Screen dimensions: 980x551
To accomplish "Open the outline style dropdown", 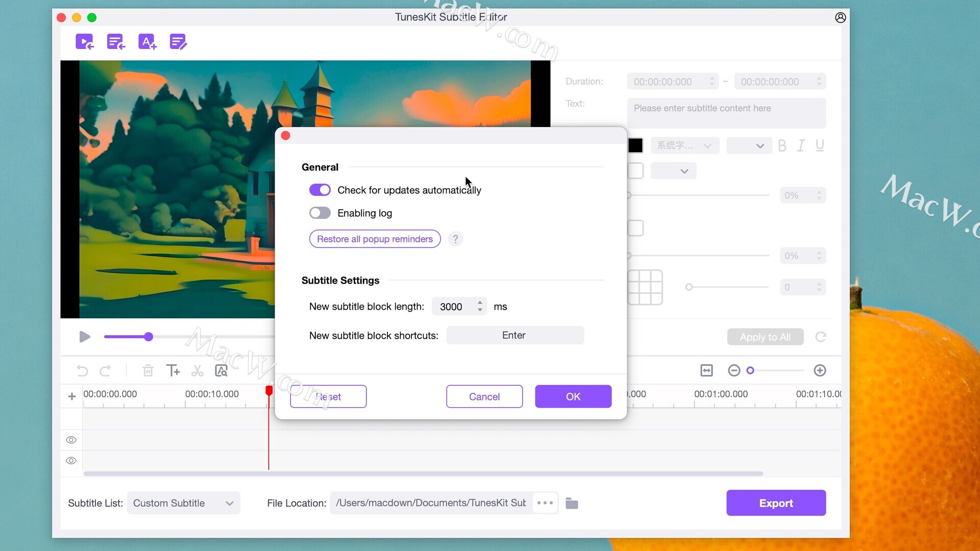I will 674,171.
